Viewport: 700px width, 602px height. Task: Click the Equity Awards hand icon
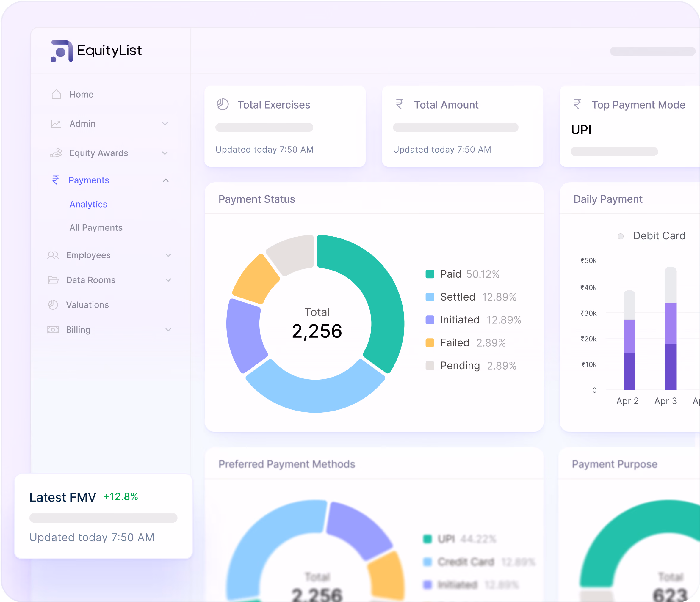coord(56,153)
